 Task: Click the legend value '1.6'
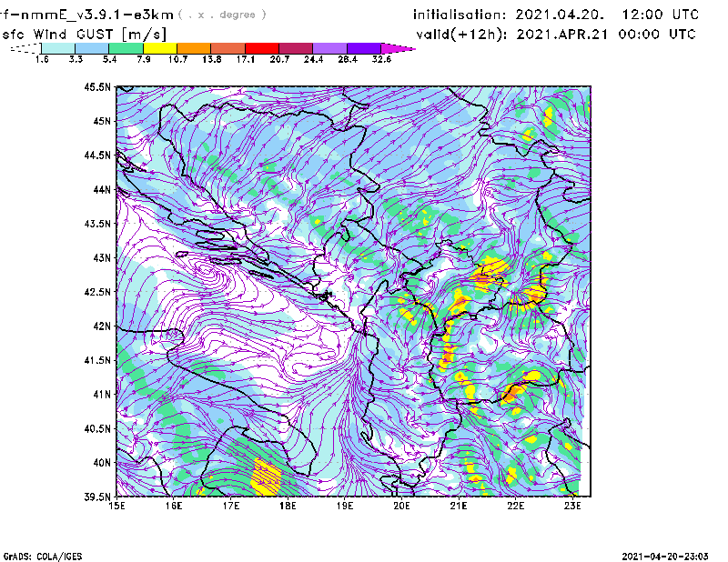pyautogui.click(x=42, y=59)
